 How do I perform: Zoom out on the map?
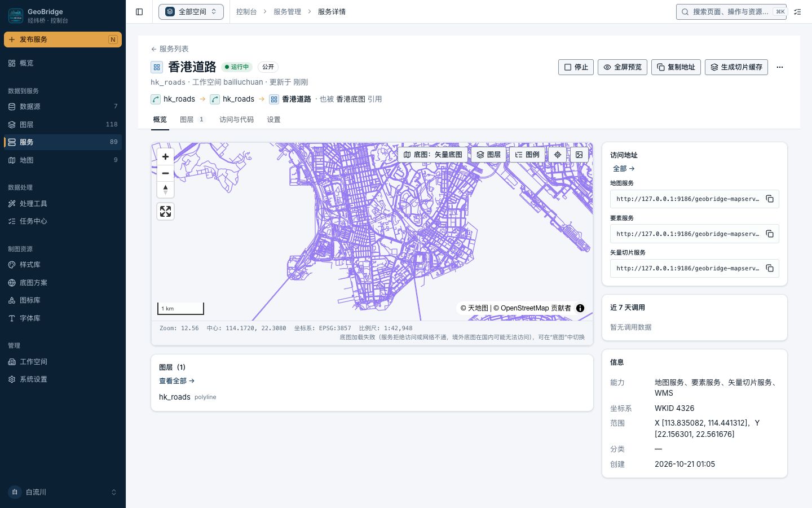165,173
